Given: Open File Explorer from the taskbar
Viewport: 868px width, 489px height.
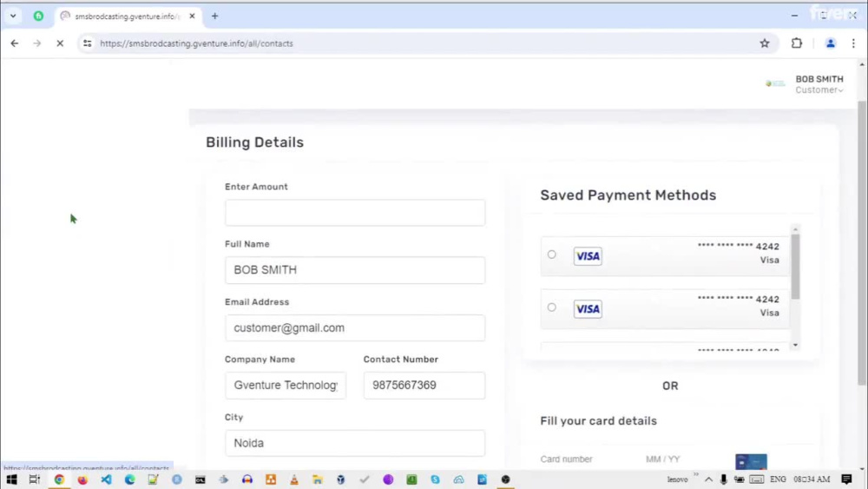Looking at the screenshot, I should (317, 479).
